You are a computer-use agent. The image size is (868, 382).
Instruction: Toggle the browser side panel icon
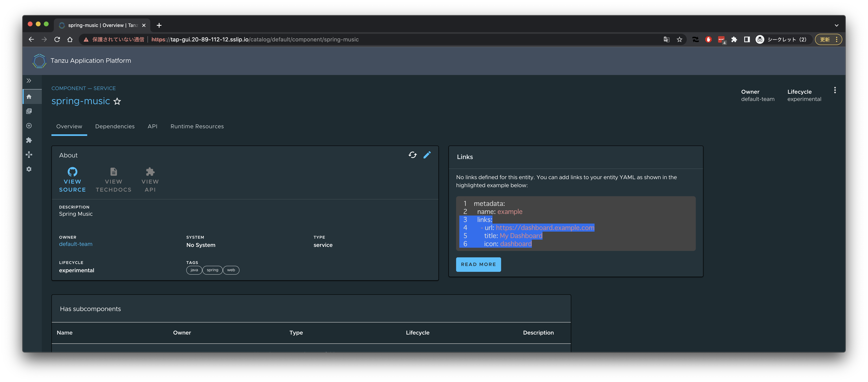[747, 39]
